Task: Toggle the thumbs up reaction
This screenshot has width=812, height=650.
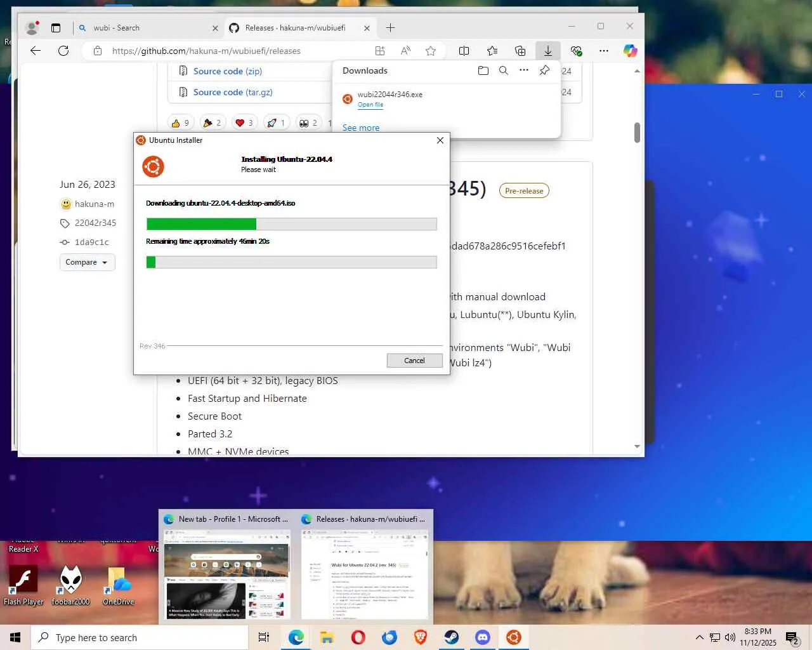Action: 181,123
